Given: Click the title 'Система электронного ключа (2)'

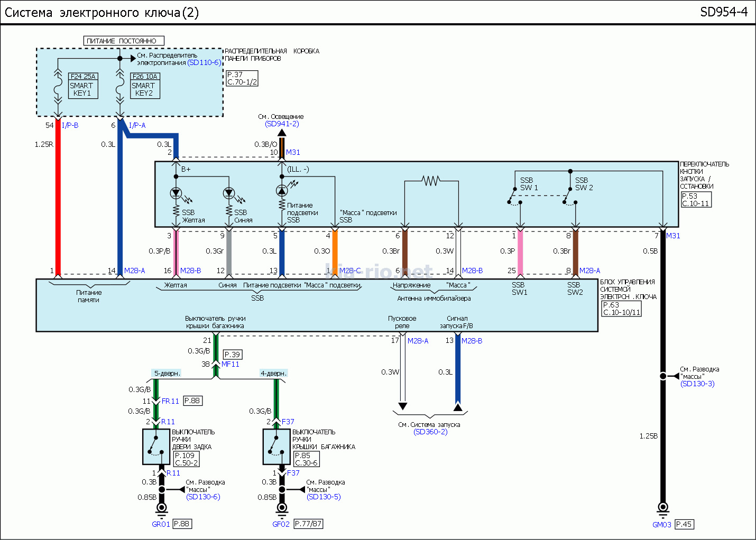Looking at the screenshot, I should click(x=102, y=13).
